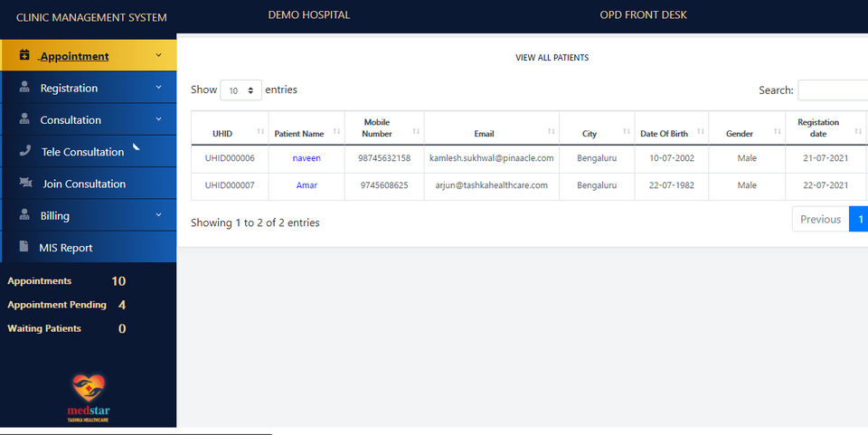Click the UHID column header
868x435 pixels.
point(230,128)
